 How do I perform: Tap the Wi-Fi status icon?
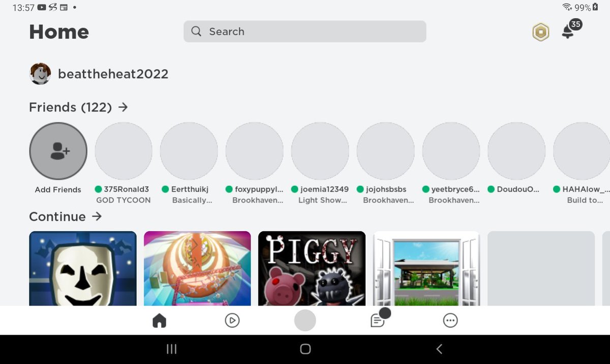pyautogui.click(x=567, y=7)
